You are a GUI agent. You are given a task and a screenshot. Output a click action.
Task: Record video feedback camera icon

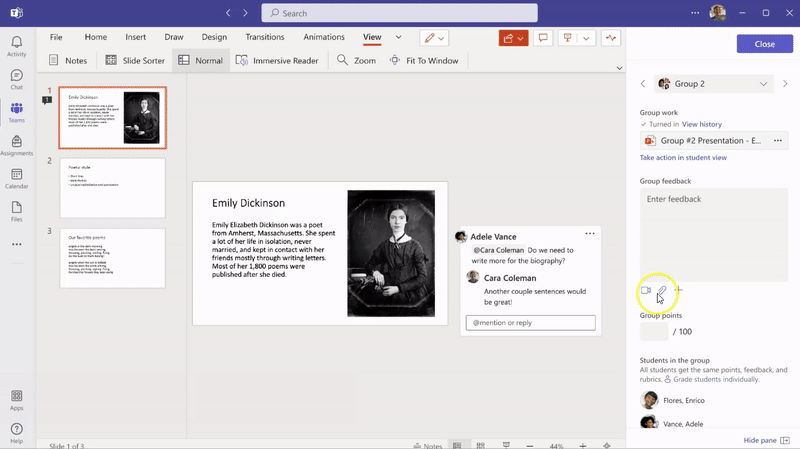click(646, 290)
